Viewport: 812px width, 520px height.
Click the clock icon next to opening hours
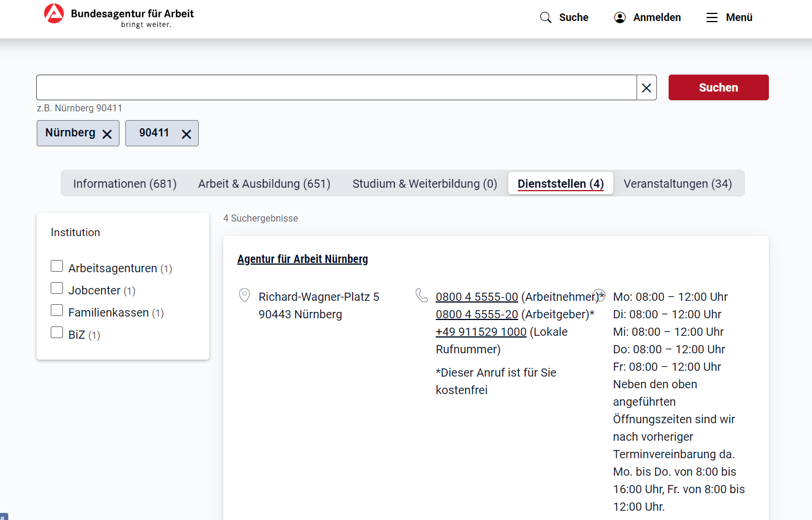(599, 296)
